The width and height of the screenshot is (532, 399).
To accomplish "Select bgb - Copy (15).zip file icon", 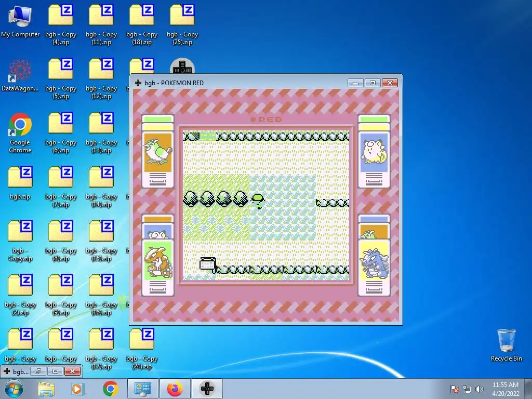I will (101, 241).
